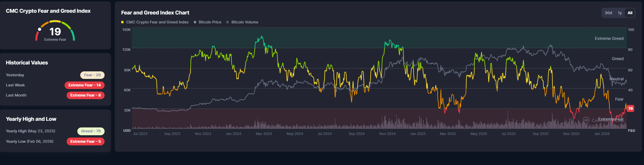Click the Jan 2025 x-axis date label
Image resolution: width=644 pixels, height=165 pixels.
pos(418,134)
